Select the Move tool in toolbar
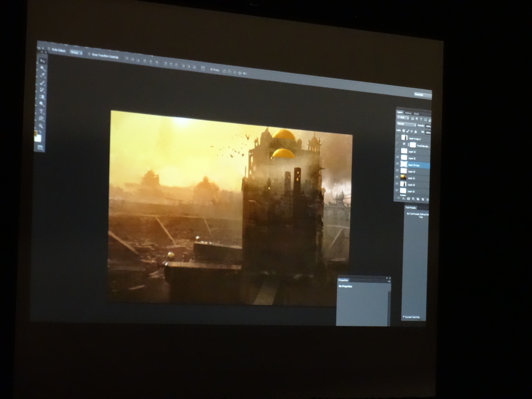This screenshot has height=399, width=532. point(42,61)
